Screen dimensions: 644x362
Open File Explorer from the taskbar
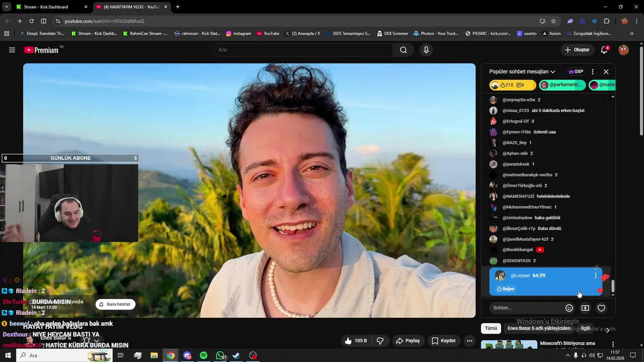154,355
